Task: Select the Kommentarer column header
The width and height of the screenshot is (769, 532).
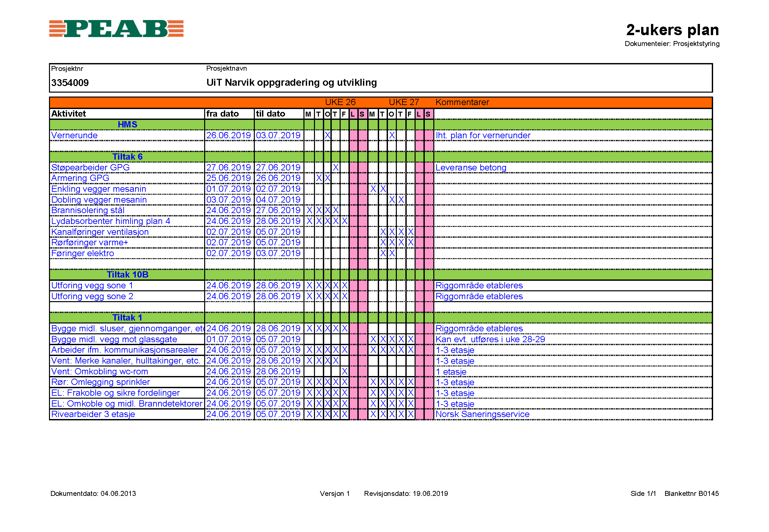Action: tap(462, 102)
